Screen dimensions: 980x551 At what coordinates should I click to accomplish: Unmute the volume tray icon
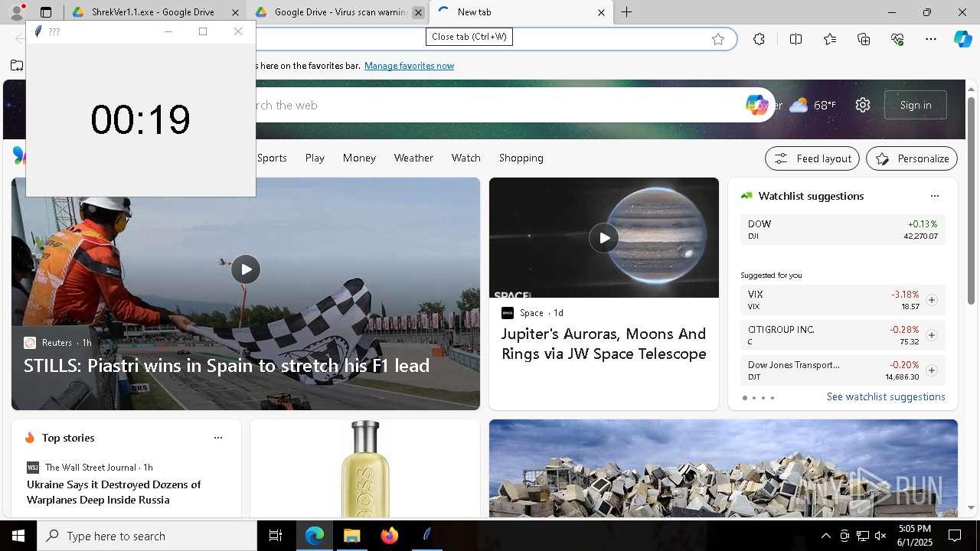coord(880,536)
